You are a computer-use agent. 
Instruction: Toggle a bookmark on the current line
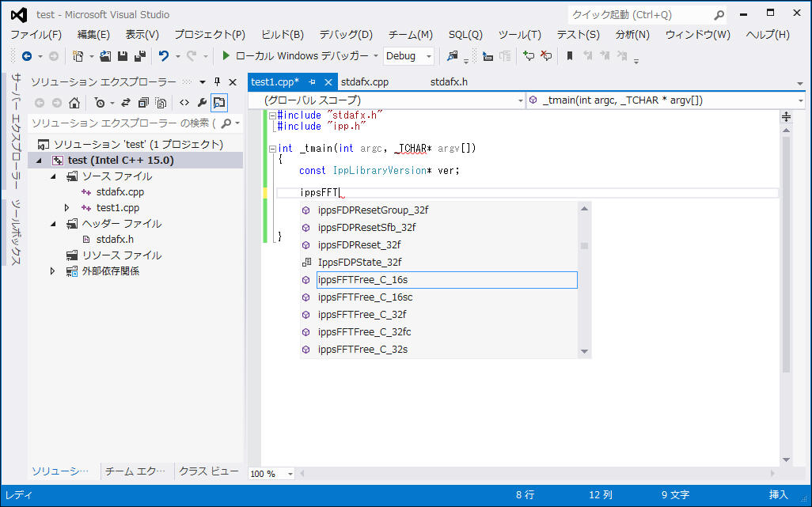[570, 56]
